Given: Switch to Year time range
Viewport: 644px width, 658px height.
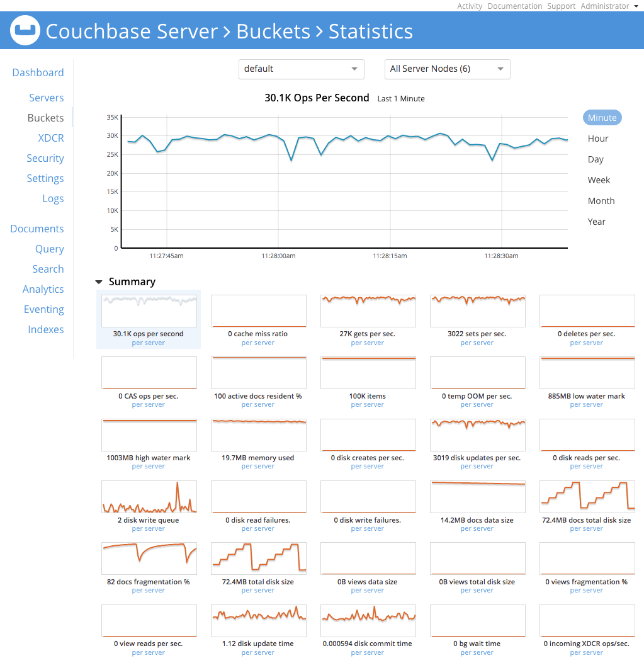Looking at the screenshot, I should pos(596,222).
